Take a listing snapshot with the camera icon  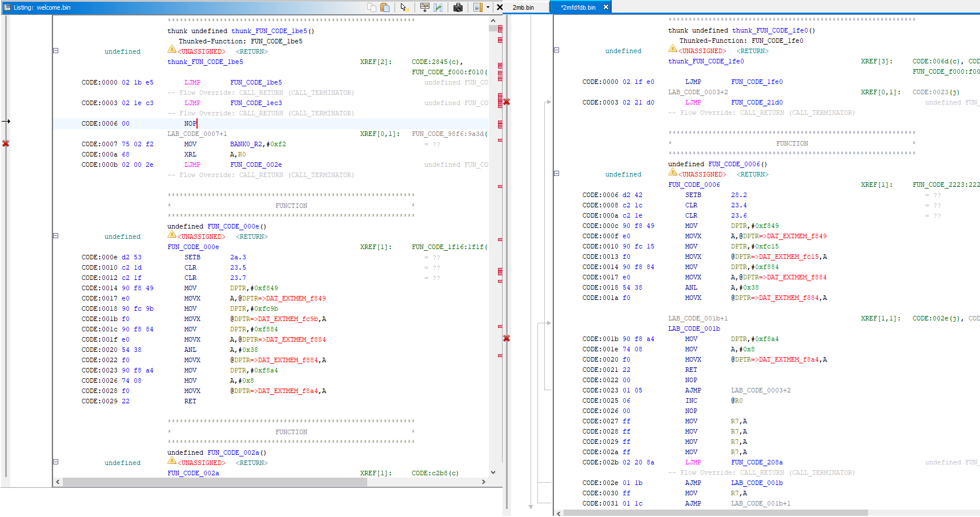coord(458,7)
